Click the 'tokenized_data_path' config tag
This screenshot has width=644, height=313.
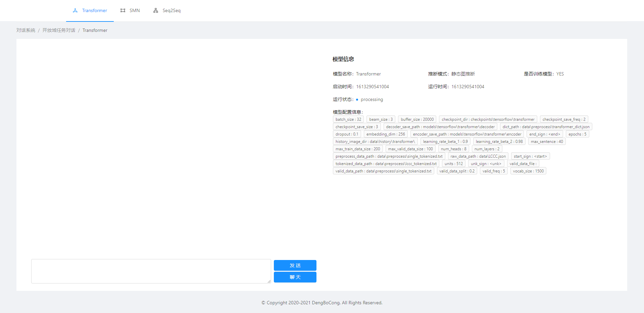[x=386, y=164]
